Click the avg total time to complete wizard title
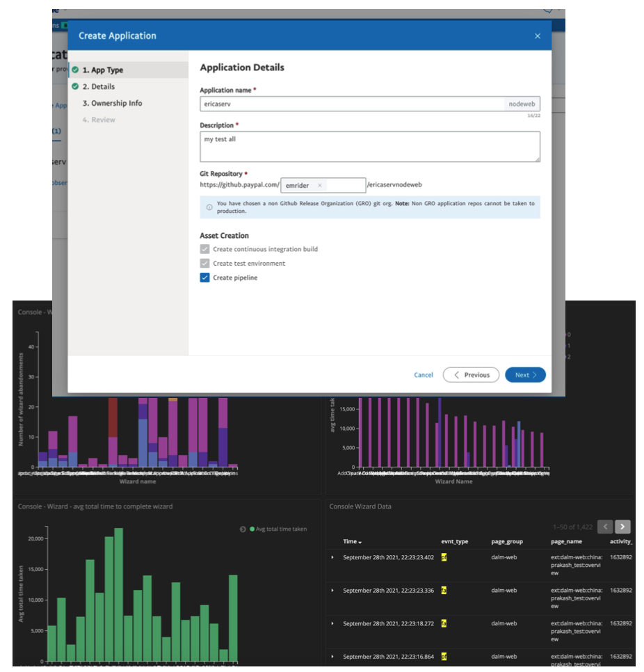Screen dimensions: 644x672 click(x=95, y=506)
